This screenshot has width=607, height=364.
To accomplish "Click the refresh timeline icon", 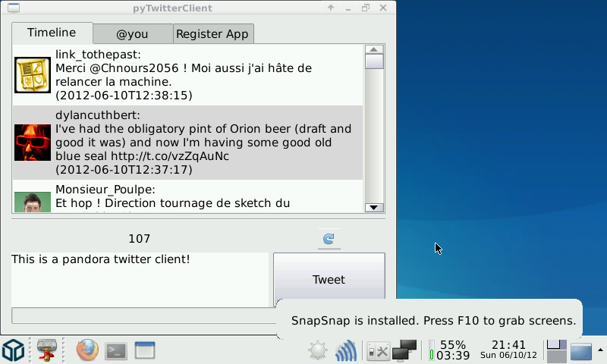I will pos(329,239).
